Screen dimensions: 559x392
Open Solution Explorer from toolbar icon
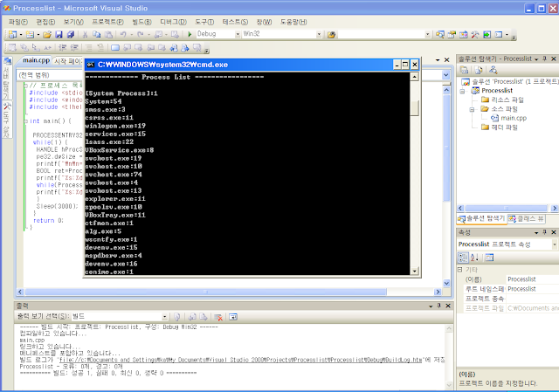(x=440, y=35)
